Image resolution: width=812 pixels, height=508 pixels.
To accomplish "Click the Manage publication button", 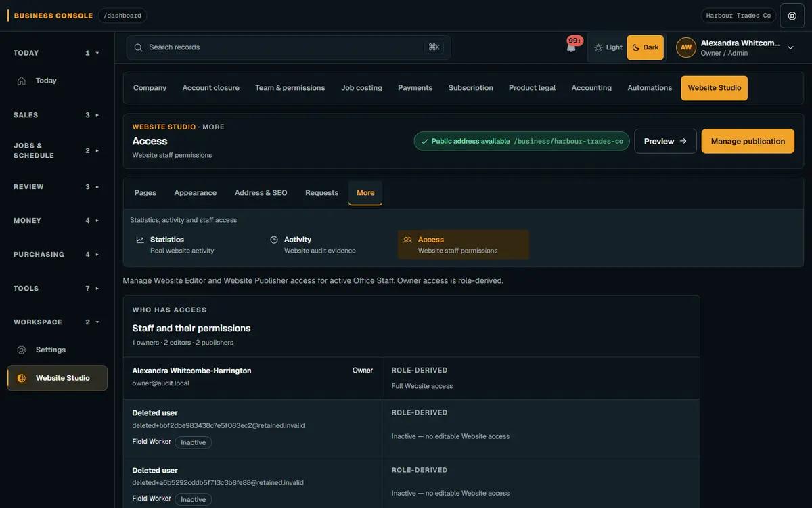I will pos(748,141).
